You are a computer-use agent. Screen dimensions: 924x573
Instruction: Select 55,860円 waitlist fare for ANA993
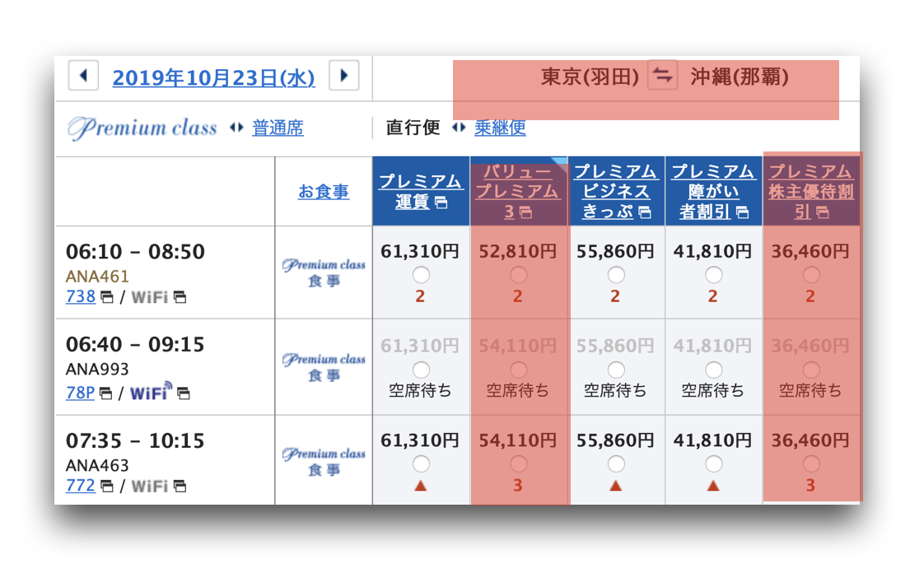(x=616, y=370)
